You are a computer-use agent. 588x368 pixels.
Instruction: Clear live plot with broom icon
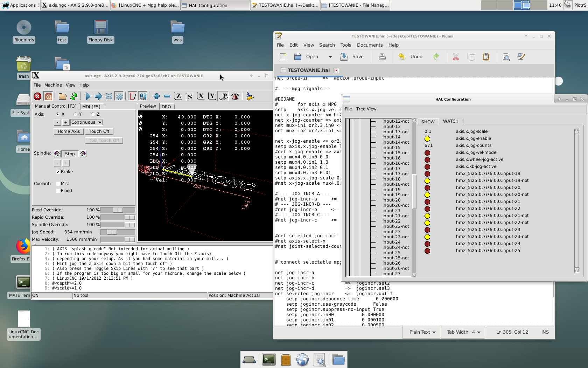tap(250, 96)
